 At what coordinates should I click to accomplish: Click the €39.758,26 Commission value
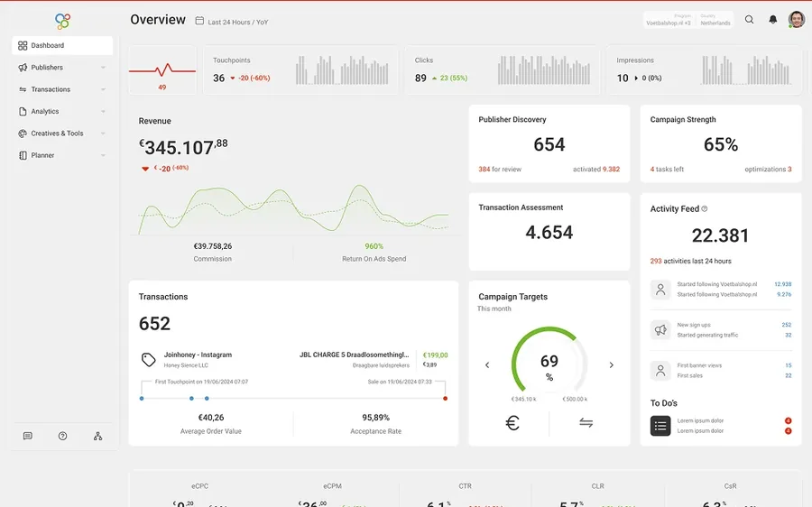(x=212, y=246)
